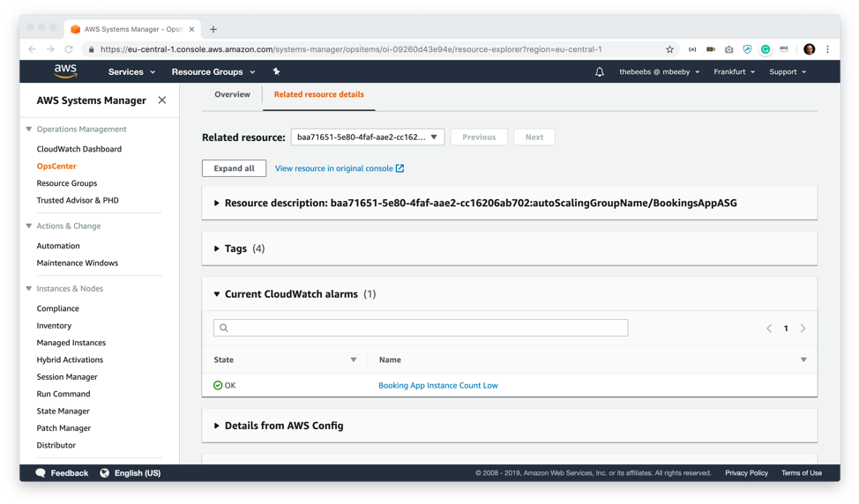Open the Privacy Policy link
859x504 pixels.
tap(746, 473)
